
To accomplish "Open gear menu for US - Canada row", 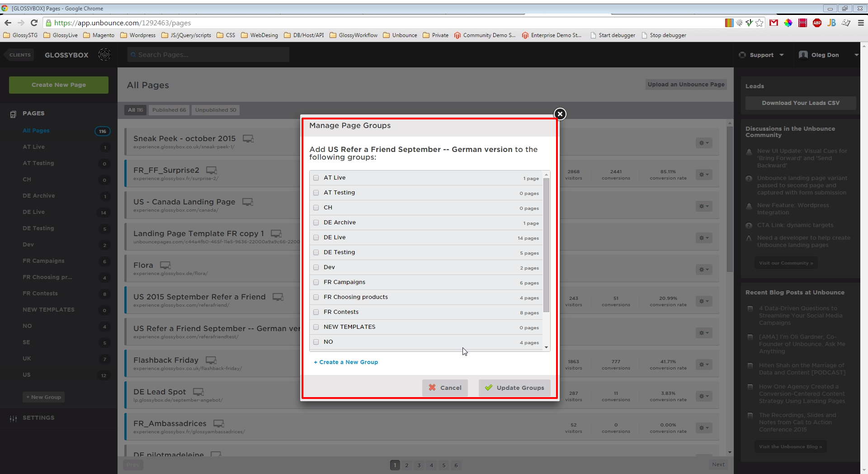I will tap(704, 206).
